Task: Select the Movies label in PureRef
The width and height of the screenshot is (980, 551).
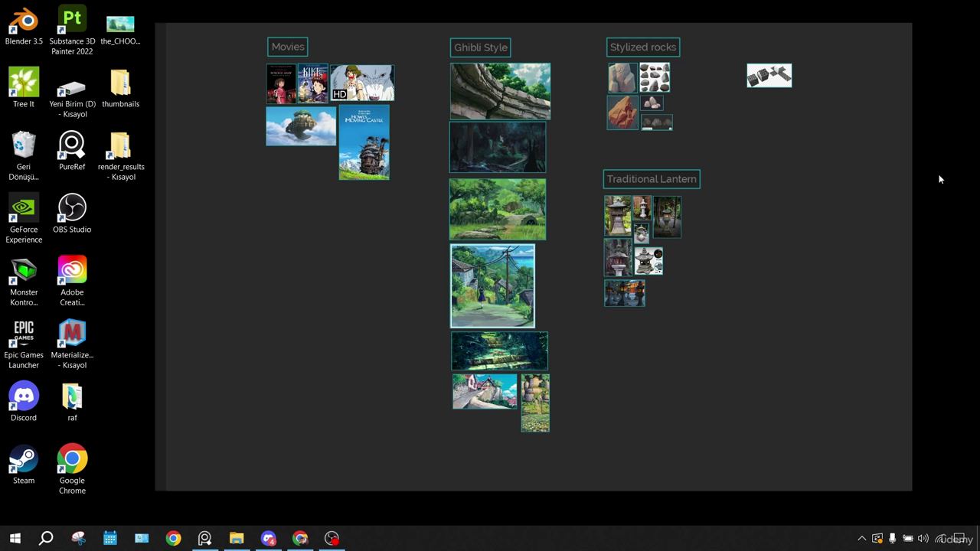Action: pyautogui.click(x=288, y=47)
